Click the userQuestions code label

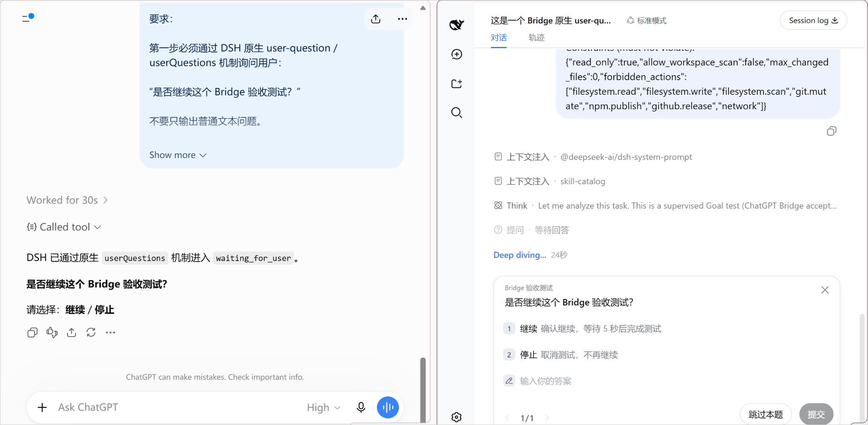click(135, 258)
